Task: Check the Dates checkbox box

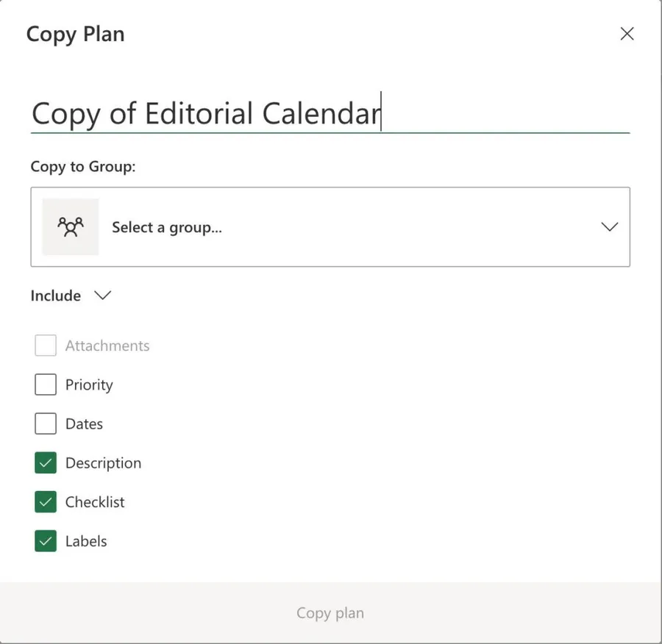Action: [x=46, y=423]
